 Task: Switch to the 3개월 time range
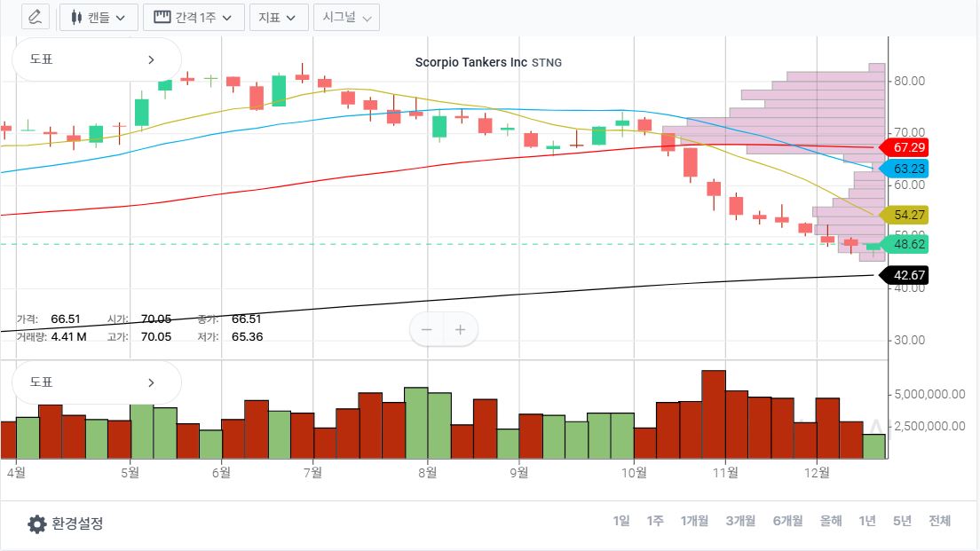pos(740,521)
